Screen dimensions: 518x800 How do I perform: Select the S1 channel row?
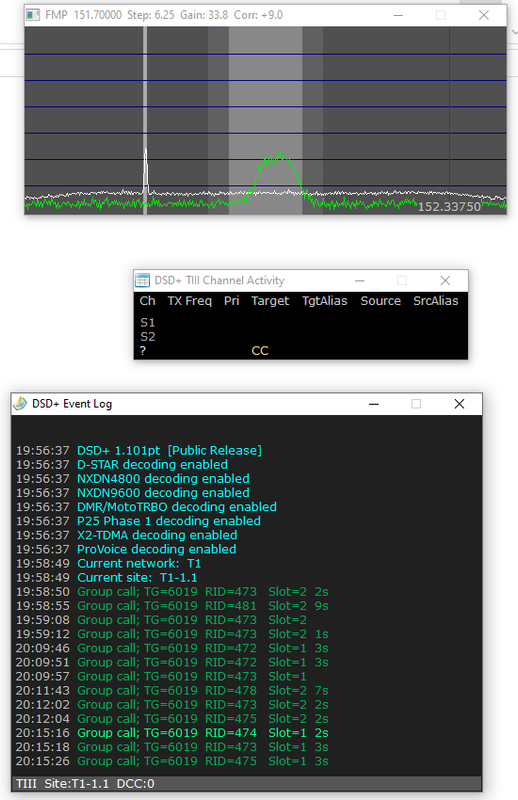coord(301,322)
